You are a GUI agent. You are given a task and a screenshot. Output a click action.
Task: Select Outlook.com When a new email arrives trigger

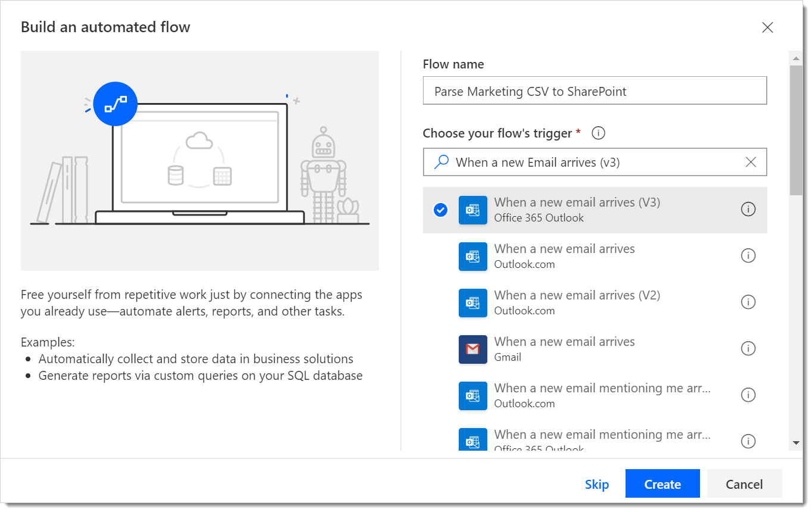[595, 256]
